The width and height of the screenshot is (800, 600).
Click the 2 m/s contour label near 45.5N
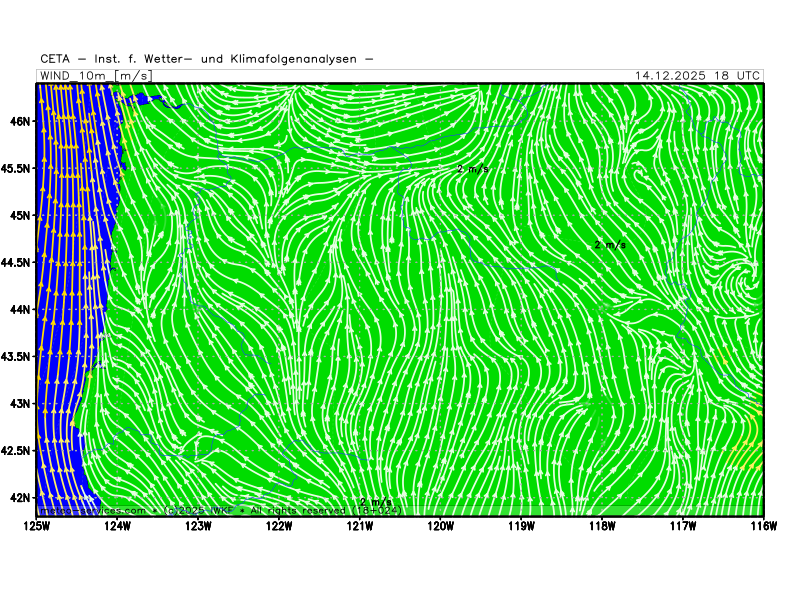(x=473, y=169)
